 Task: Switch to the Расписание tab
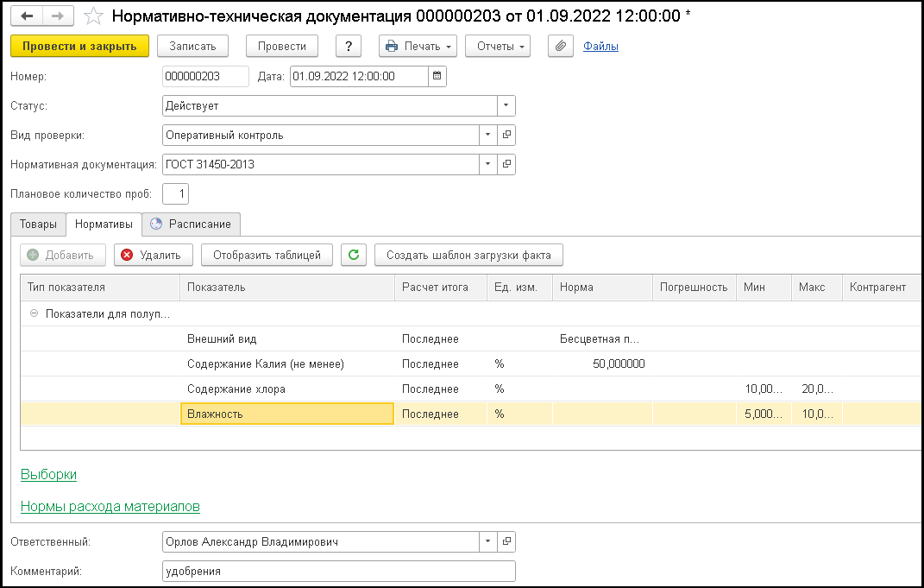click(192, 224)
